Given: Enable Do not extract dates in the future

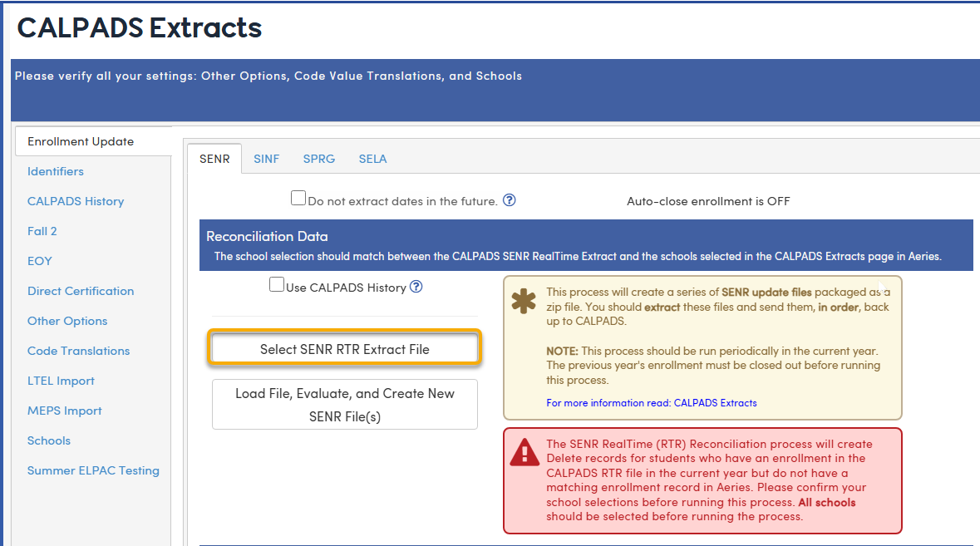Looking at the screenshot, I should (298, 198).
